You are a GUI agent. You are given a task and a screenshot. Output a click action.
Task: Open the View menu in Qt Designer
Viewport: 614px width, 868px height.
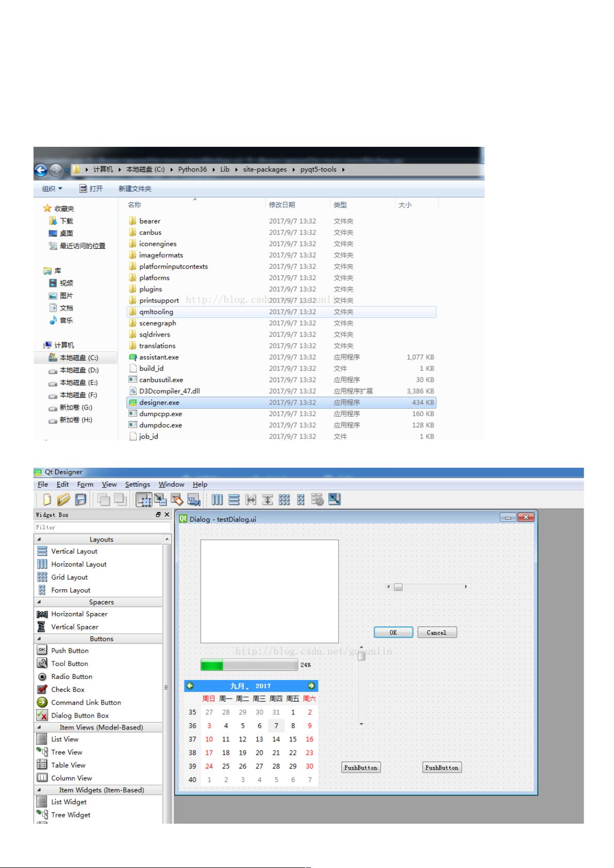tap(109, 484)
